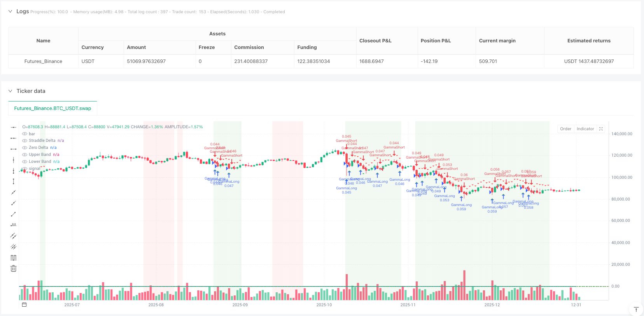Choose the Fibonacci retracement lines tool

click(x=13, y=257)
